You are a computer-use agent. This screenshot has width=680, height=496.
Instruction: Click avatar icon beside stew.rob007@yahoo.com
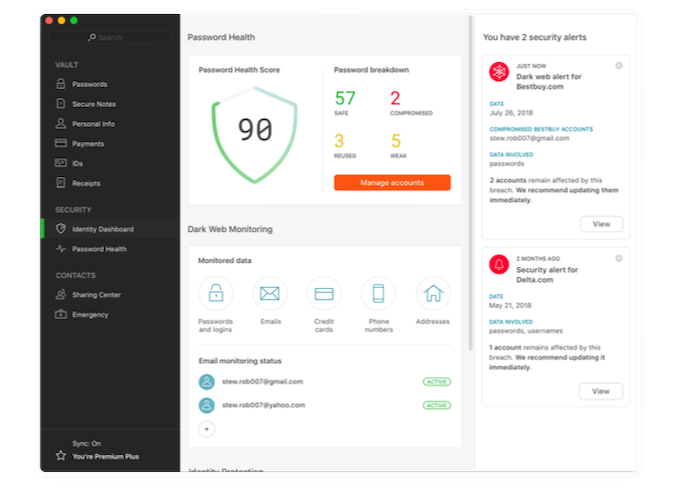[207, 405]
